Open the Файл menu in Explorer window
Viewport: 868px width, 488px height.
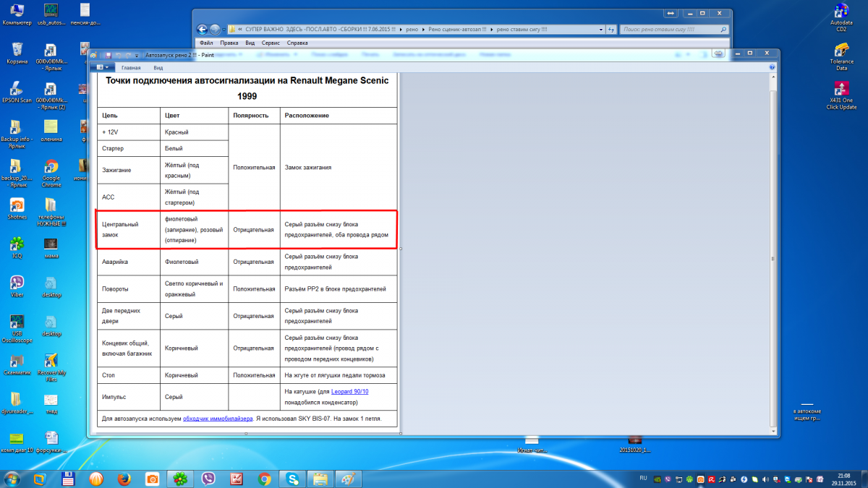tap(206, 43)
